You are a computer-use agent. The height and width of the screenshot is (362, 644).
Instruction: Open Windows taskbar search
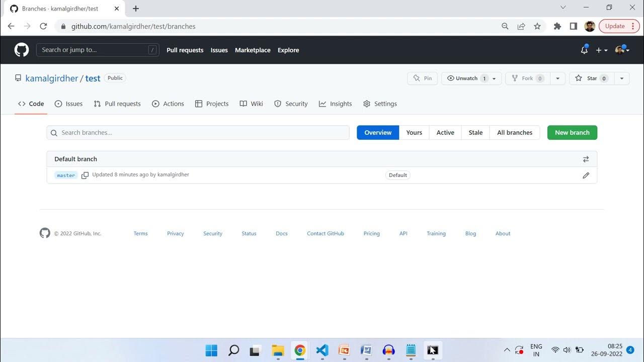click(x=233, y=350)
